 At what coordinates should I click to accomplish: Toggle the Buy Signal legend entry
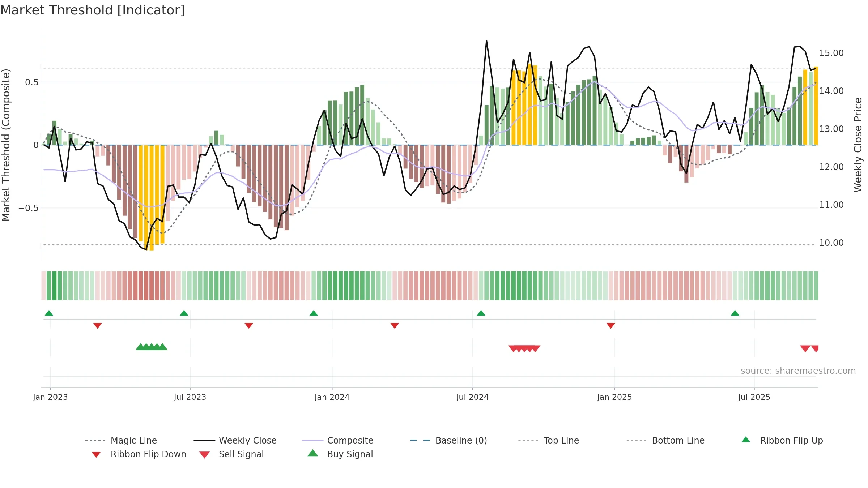[340, 454]
